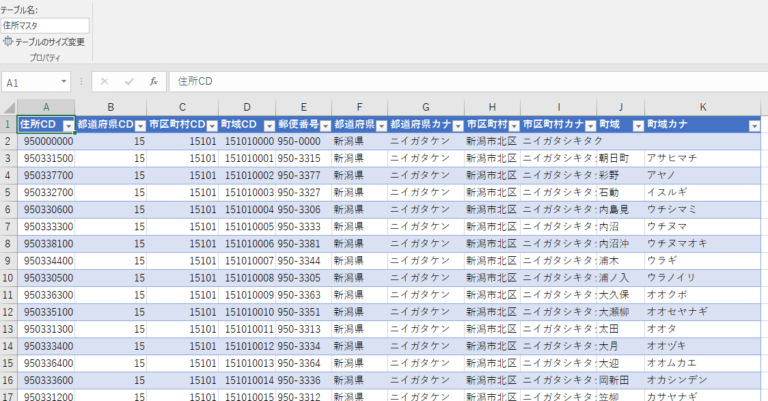Open filter dropdown for 郵便番号 column
The width and height of the screenshot is (768, 401).
[325, 126]
